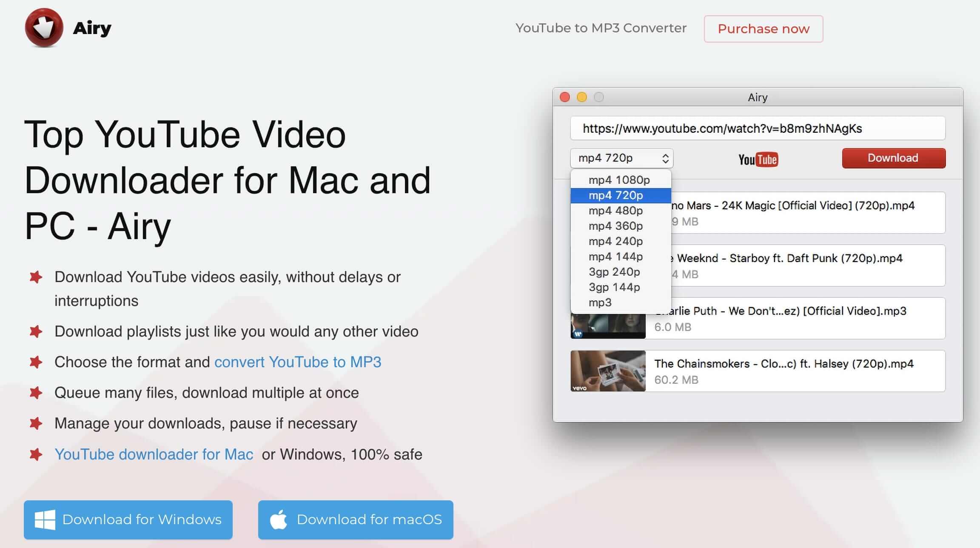Click the Windows logo icon
980x548 pixels.
click(45, 519)
